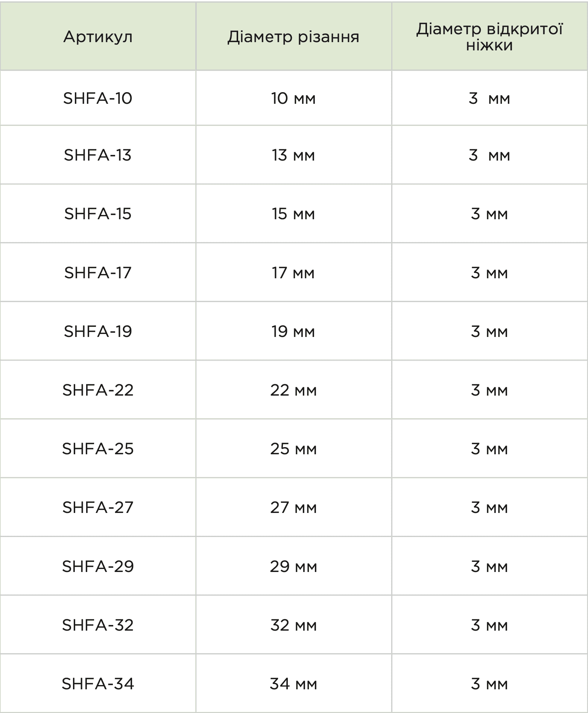Click the Діаметр різання column header
The height and width of the screenshot is (713, 588).
pos(293,36)
